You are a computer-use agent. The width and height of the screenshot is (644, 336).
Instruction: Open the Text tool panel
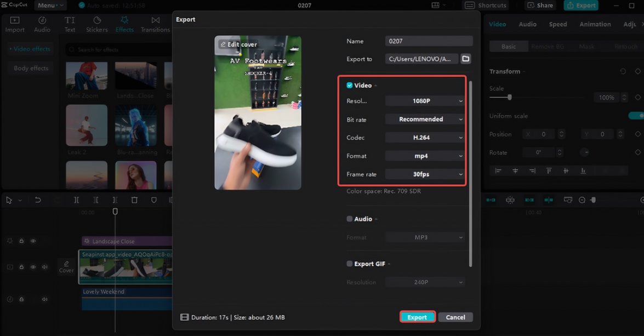coord(70,25)
